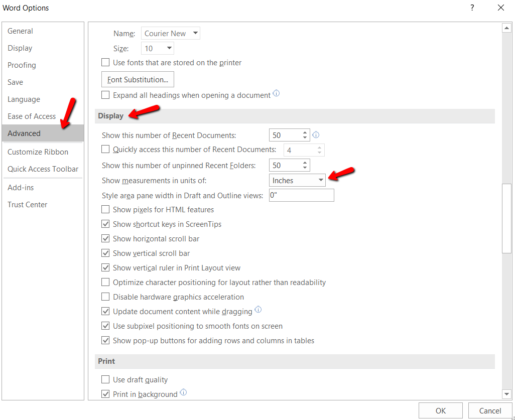Open the font Size dropdown
Viewport: 515px width, 420px height.
157,48
